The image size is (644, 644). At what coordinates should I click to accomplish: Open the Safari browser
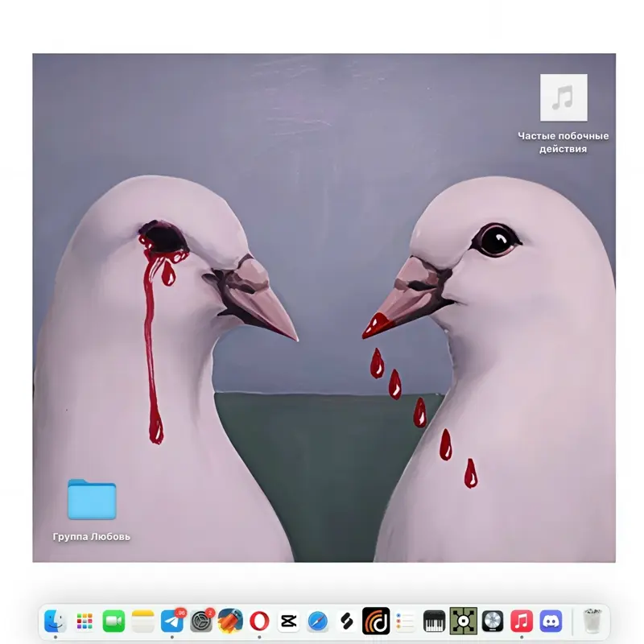[318, 621]
